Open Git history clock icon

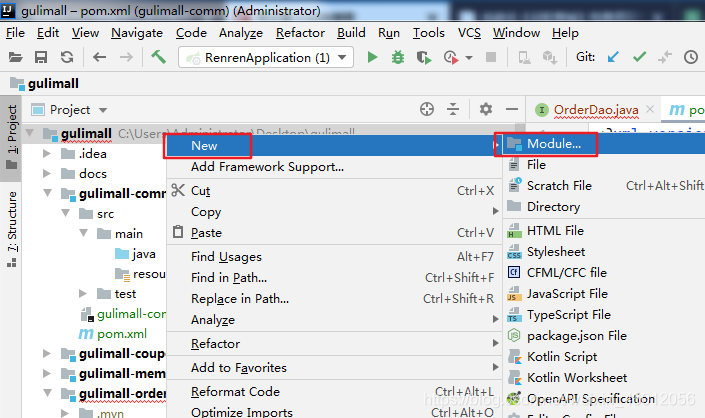pos(691,57)
